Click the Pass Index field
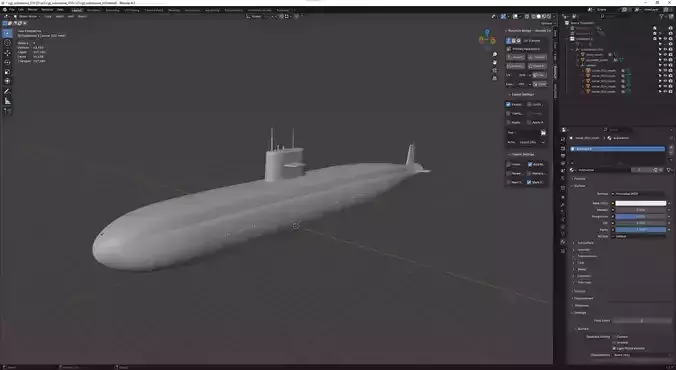 641,321
